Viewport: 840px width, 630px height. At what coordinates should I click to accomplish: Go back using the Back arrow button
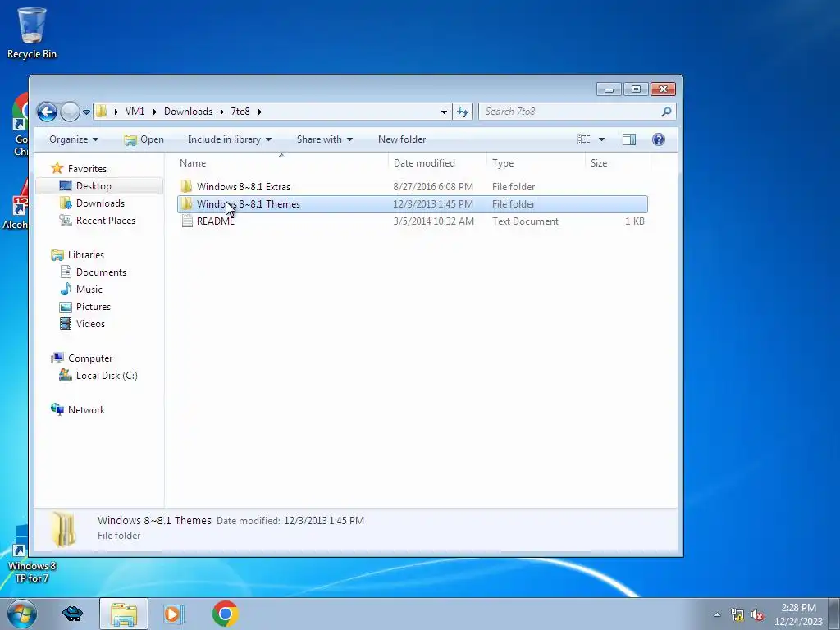click(47, 112)
